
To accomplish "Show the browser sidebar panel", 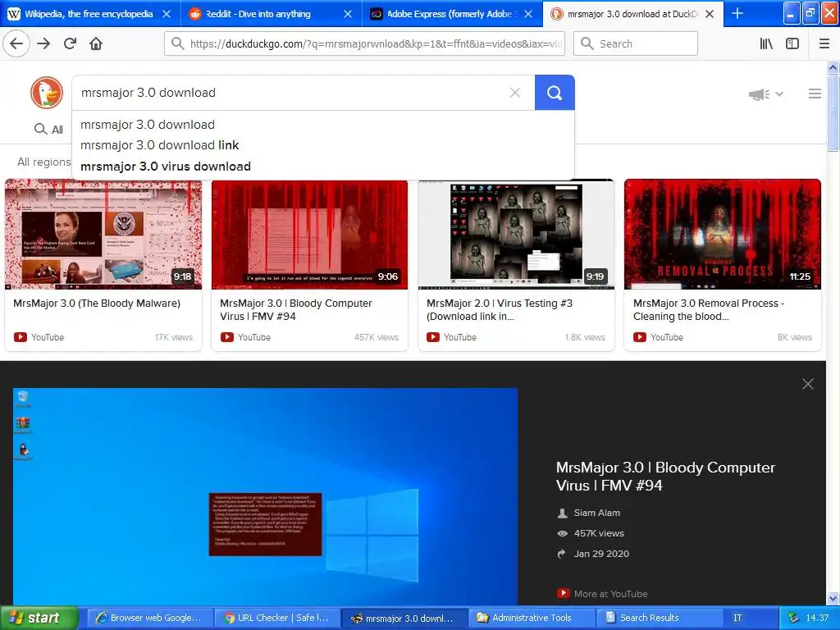I will click(x=792, y=43).
